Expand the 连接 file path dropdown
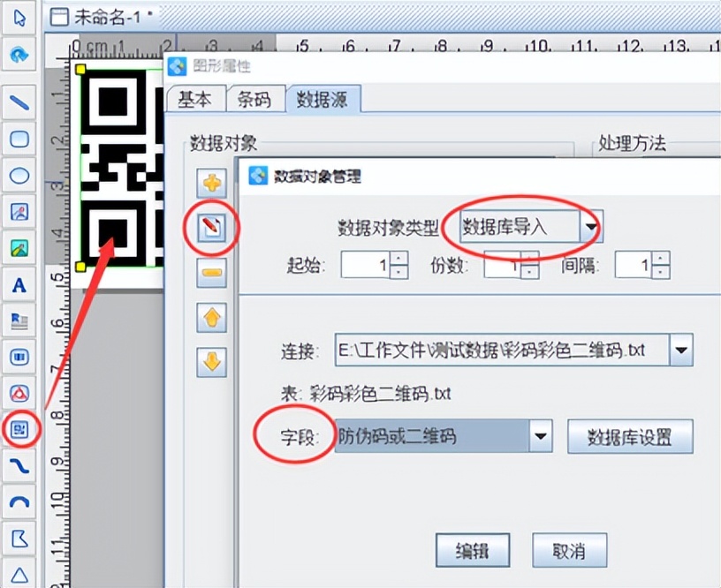 (681, 350)
